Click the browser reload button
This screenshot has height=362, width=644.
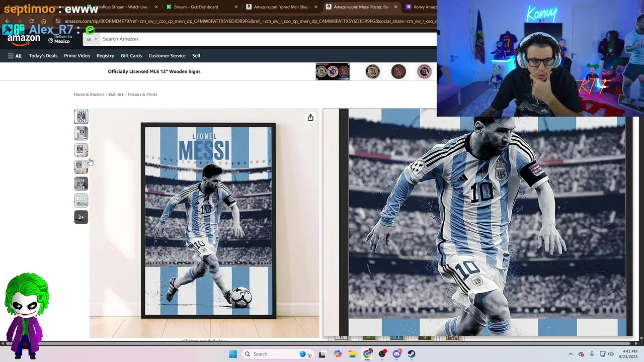31,21
